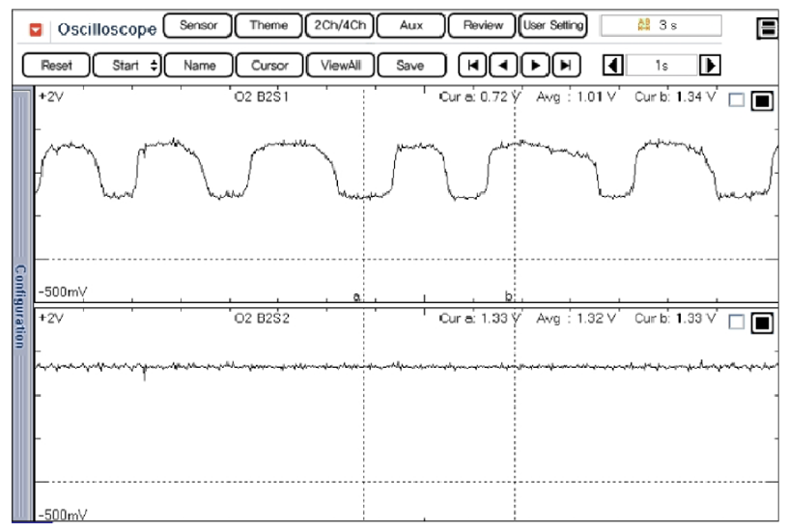This screenshot has height=532, width=788.
Task: Open the Review mode
Action: click(x=482, y=26)
